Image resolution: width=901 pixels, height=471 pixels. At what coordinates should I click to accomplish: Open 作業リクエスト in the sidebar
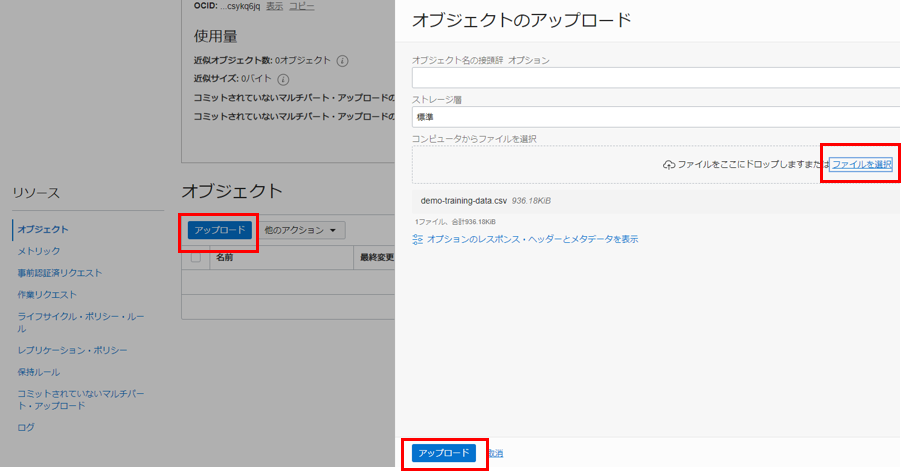tap(47, 295)
